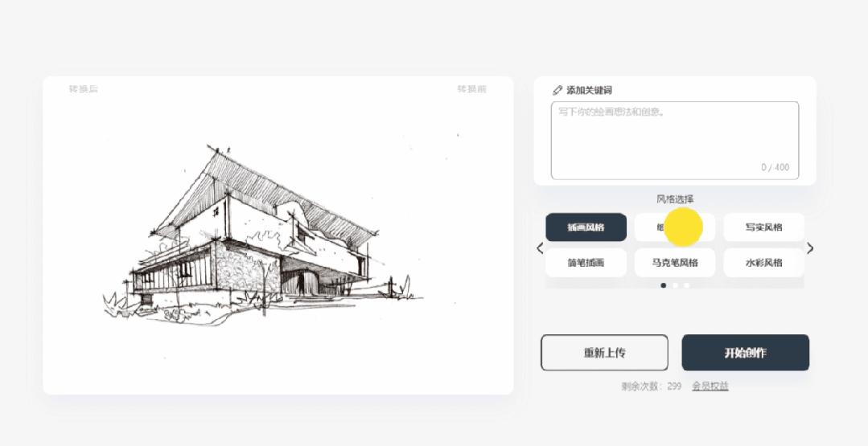Screen dimensions: 868x446
Task: Click the right arrow of style carousel
Action: 810,248
